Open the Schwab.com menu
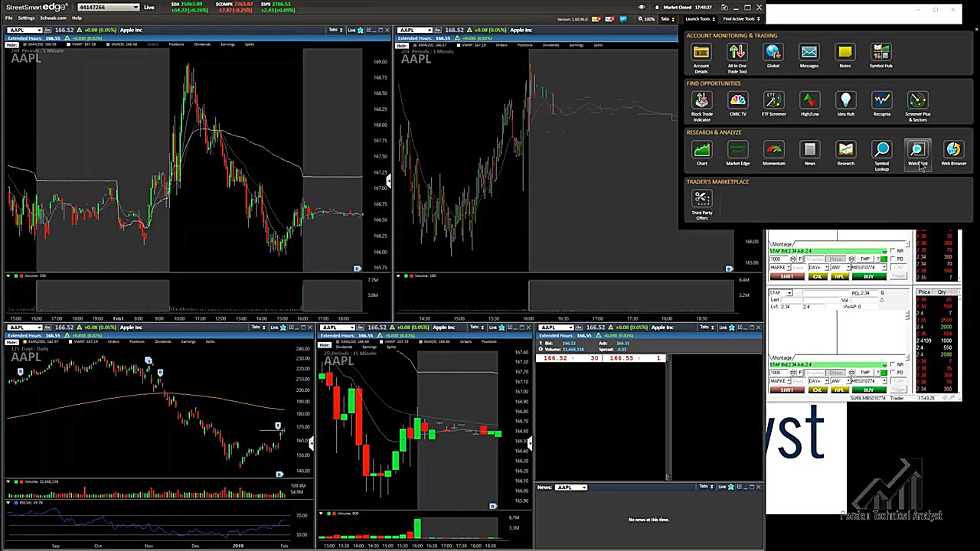 pos(53,18)
